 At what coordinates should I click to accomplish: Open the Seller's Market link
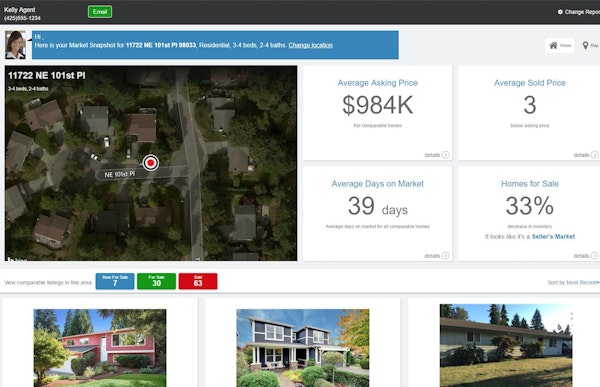coord(553,237)
